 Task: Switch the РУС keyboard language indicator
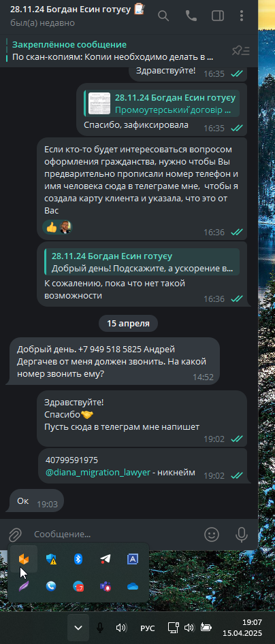point(148,628)
